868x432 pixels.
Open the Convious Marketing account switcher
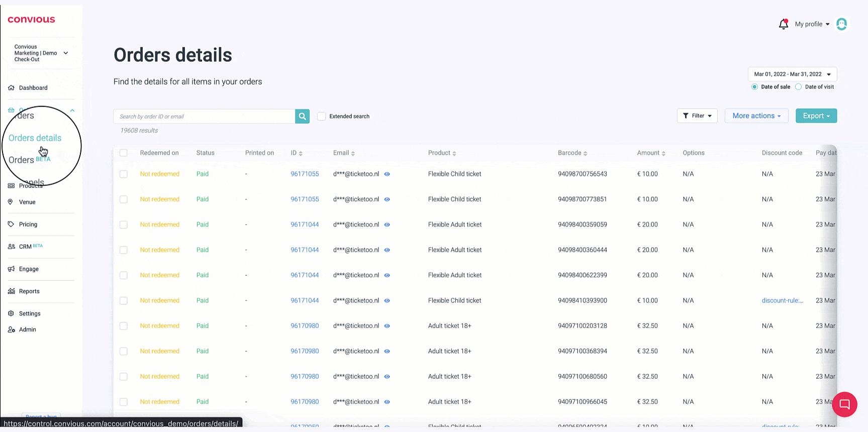coord(41,53)
